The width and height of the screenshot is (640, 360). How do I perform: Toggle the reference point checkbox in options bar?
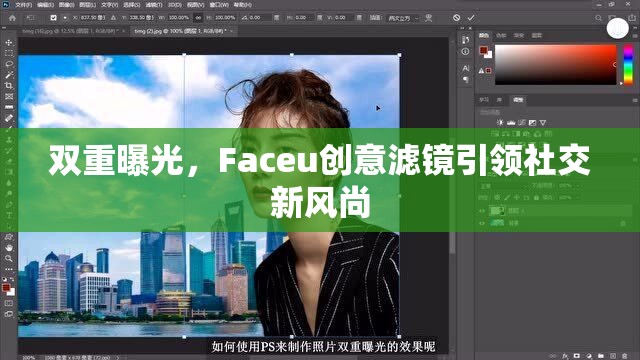53,18
